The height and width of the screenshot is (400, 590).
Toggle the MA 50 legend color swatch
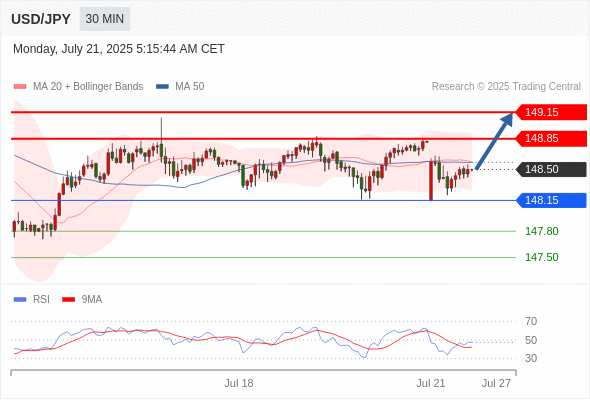(162, 87)
